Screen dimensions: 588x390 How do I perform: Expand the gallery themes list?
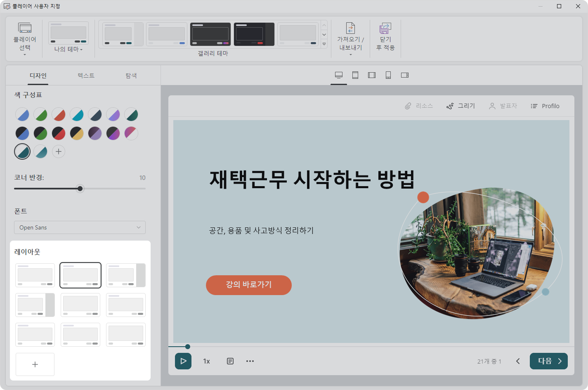click(x=324, y=44)
